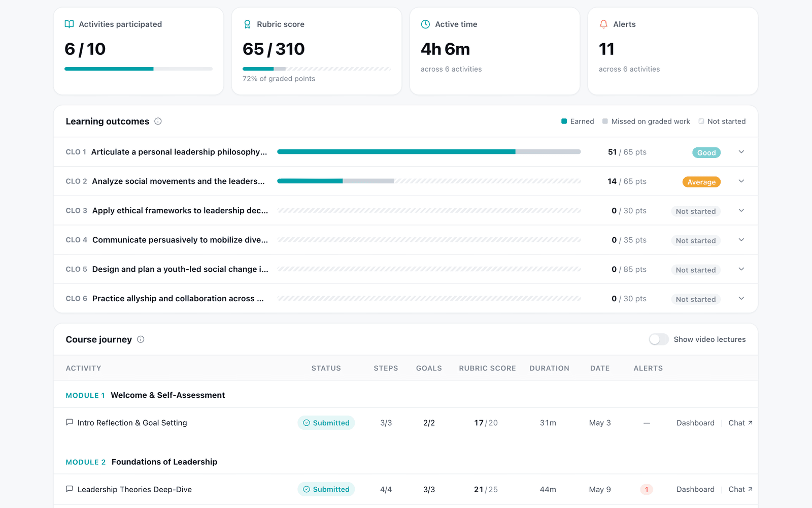This screenshot has width=812, height=508.
Task: Click the Activity column header
Action: click(x=83, y=368)
